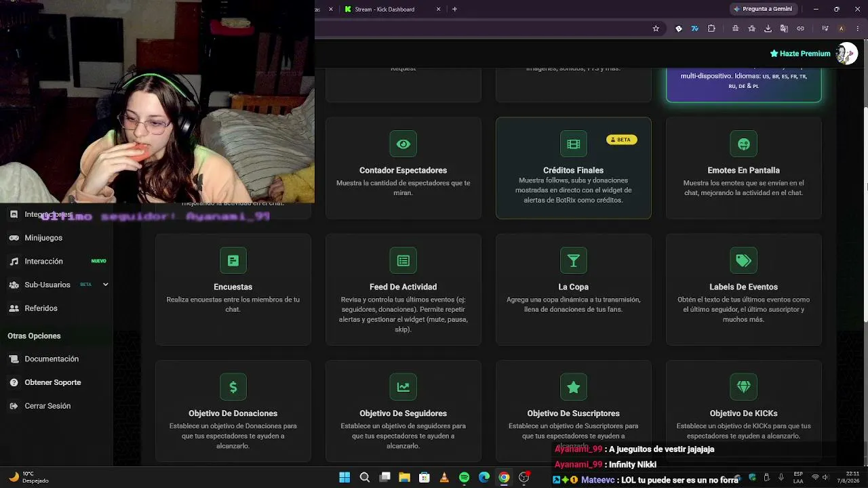Click the list icon of Feed De Actividad
Screen dimensions: 868x488
point(403,260)
